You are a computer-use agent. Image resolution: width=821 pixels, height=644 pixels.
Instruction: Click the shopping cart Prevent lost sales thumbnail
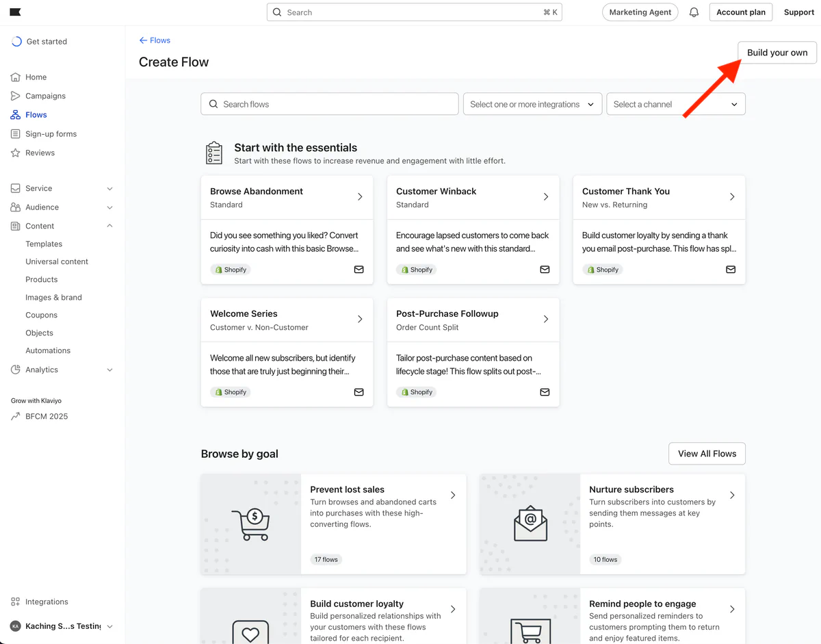(x=251, y=524)
